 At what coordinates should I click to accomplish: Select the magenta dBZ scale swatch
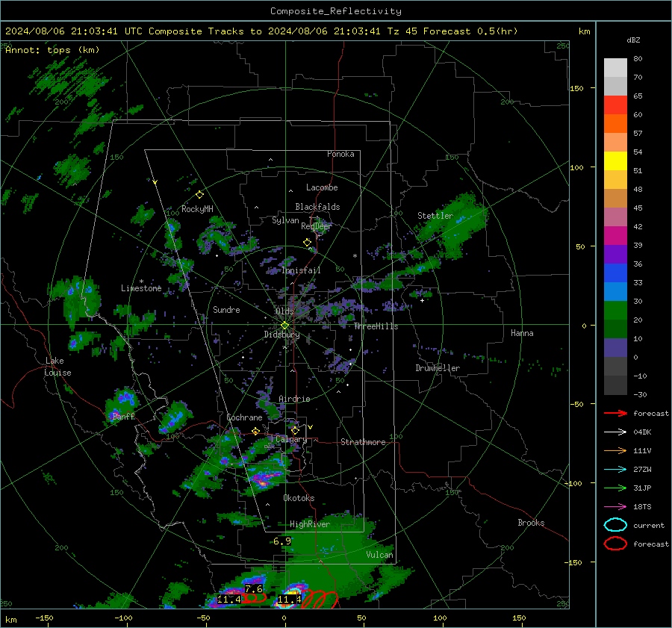tap(615, 235)
